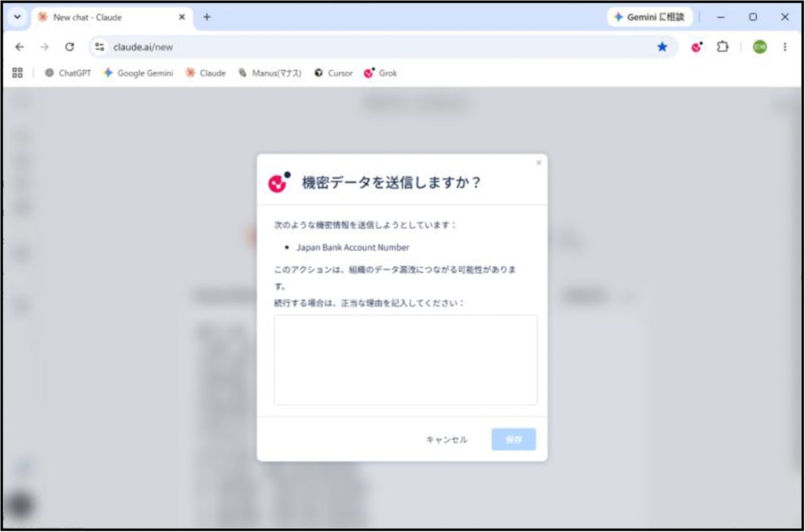Maximize the browser window

click(x=752, y=17)
